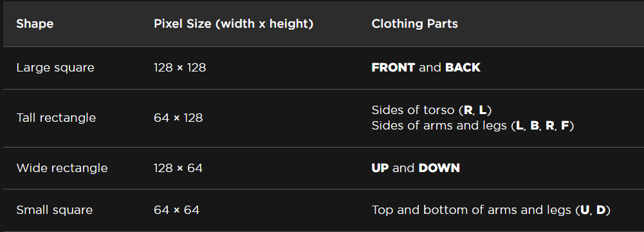Click the Clothing Parts column header
Image resolution: width=644 pixels, height=232 pixels.
[414, 24]
